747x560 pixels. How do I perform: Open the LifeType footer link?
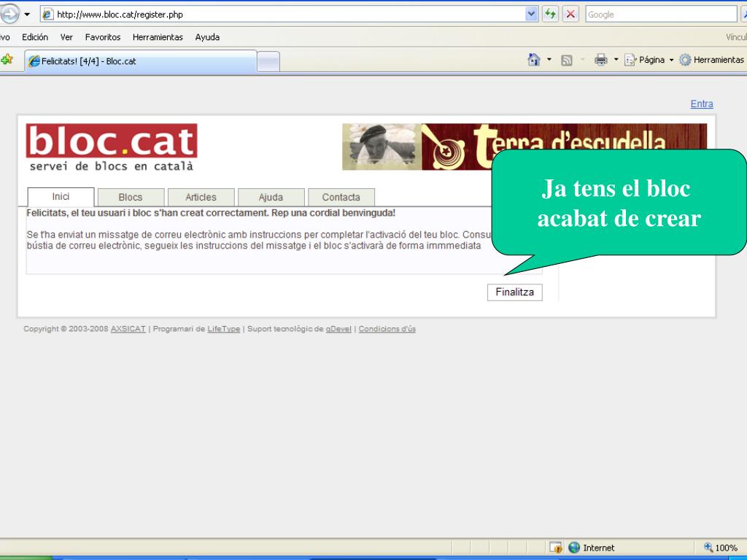pos(223,329)
